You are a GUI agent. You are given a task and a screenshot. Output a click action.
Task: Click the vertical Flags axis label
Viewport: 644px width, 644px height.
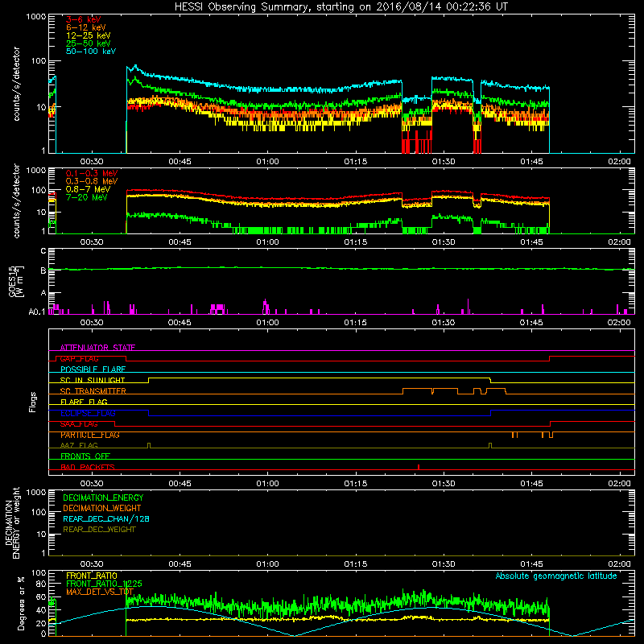click(33, 402)
